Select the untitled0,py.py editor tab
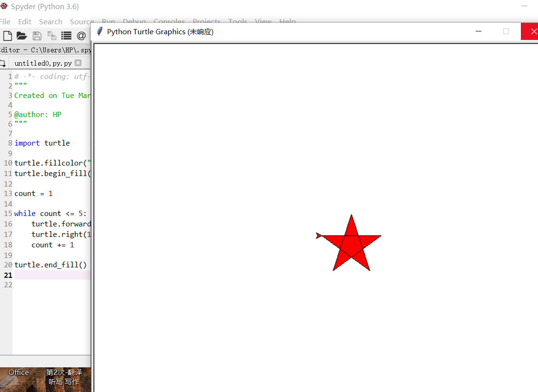Viewport: 538px width, 392px height. pyautogui.click(x=43, y=63)
